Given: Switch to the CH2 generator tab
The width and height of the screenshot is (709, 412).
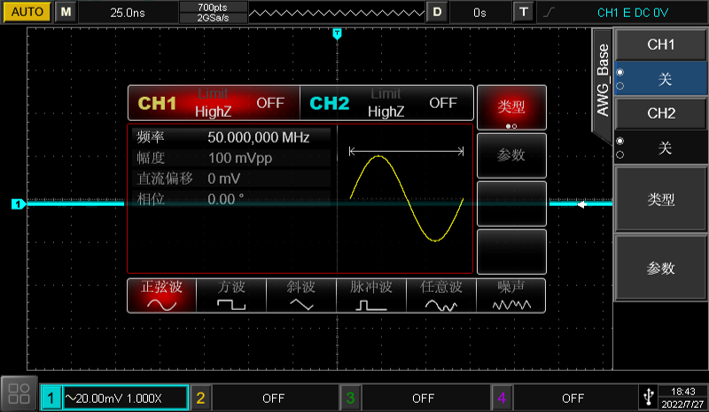Looking at the screenshot, I should point(386,103).
